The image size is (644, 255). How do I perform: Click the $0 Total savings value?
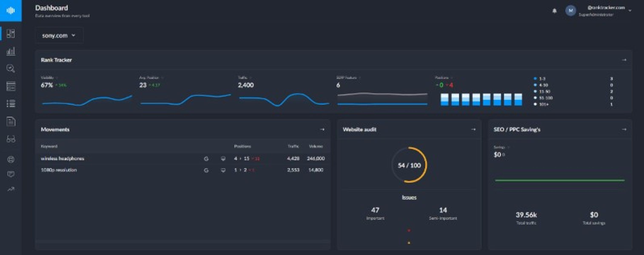(594, 215)
